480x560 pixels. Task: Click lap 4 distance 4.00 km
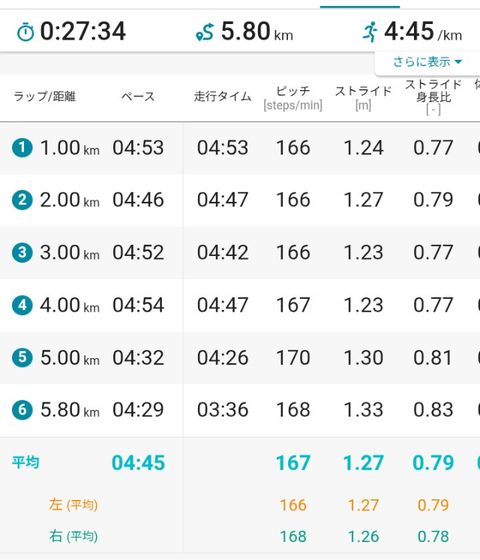70,305
